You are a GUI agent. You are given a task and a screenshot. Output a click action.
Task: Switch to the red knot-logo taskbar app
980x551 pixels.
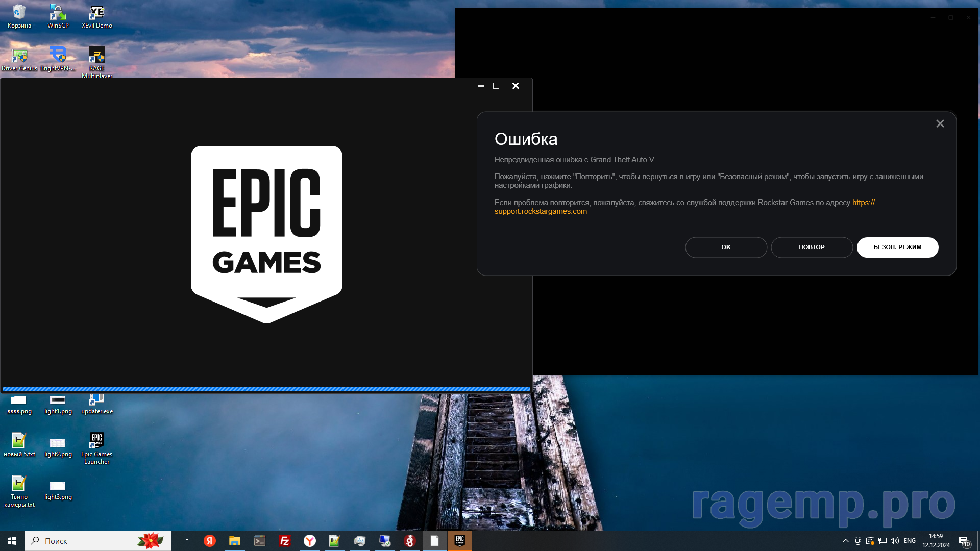pyautogui.click(x=410, y=541)
